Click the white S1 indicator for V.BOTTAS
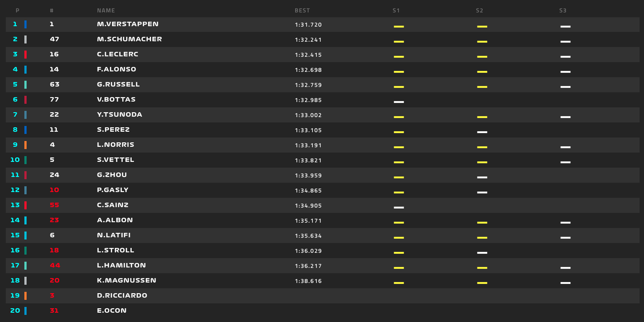The image size is (644, 322). click(398, 102)
